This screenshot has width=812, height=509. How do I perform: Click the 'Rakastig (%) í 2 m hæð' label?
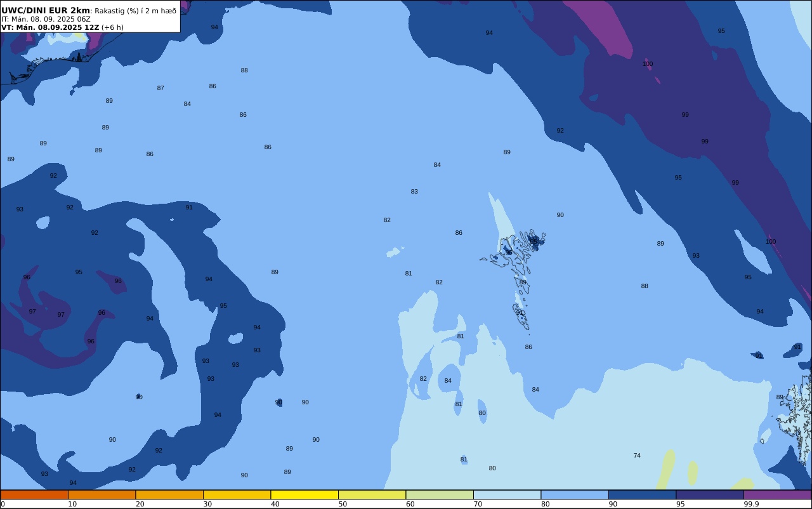(x=135, y=11)
